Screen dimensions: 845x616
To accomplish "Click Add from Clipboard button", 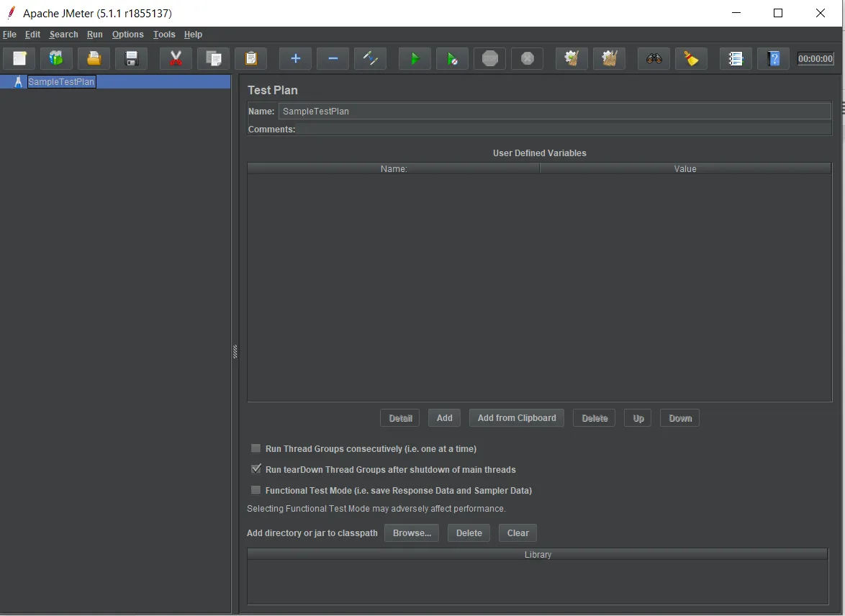I will [x=517, y=418].
